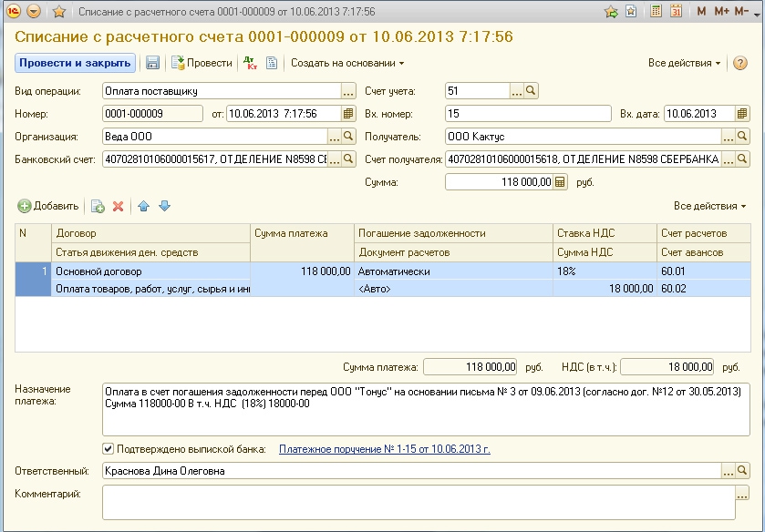Click Вид операции field Оплата поставщику
The height and width of the screenshot is (532, 765).
[x=222, y=91]
